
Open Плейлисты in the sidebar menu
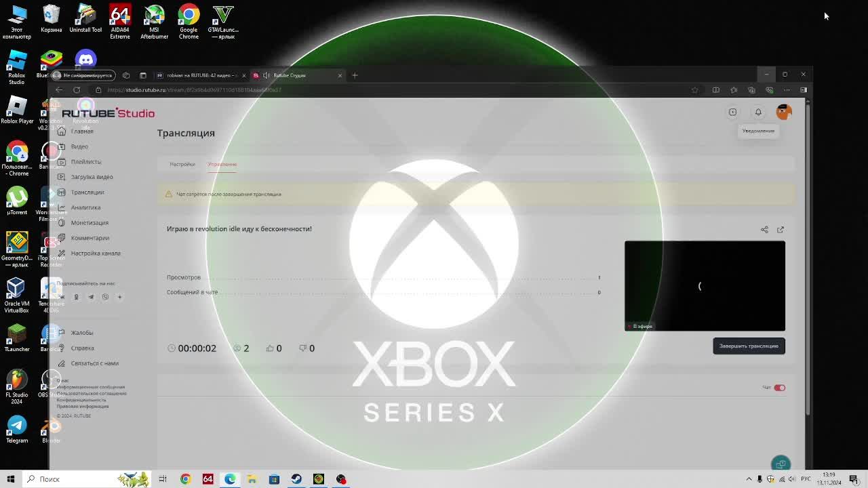point(86,162)
